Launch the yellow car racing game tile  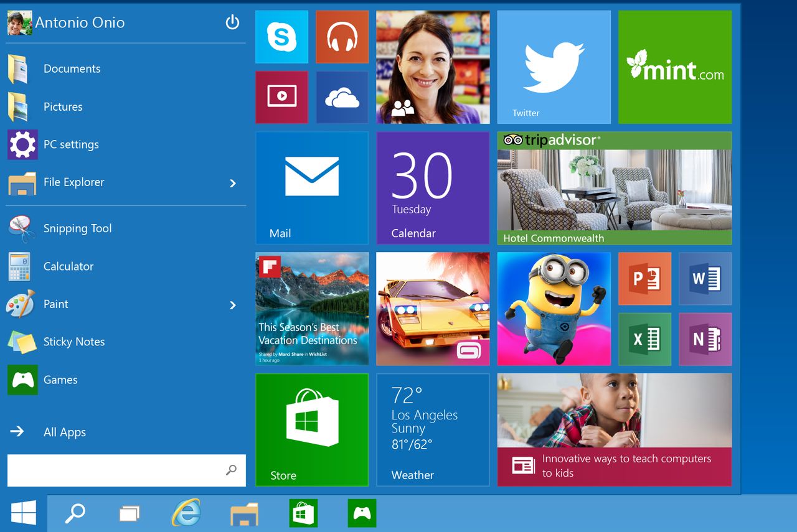[433, 309]
